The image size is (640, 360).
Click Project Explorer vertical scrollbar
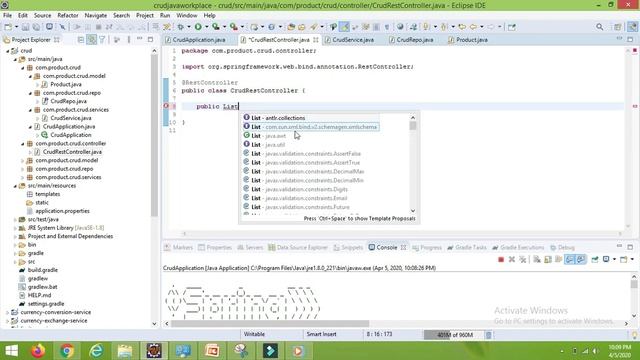(154, 135)
